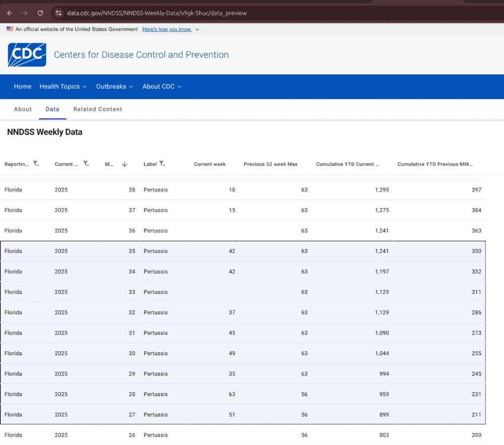
Task: Select the Data tab
Action: pyautogui.click(x=52, y=109)
